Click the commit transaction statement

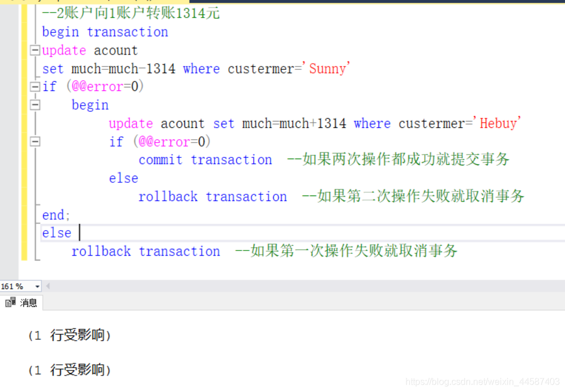pyautogui.click(x=206, y=160)
